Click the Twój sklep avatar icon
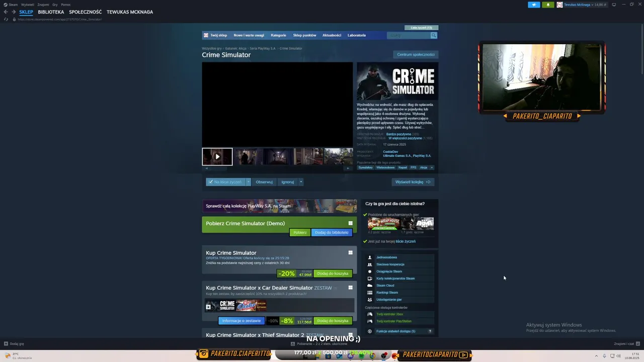The height and width of the screenshot is (362, 644). coord(206,35)
